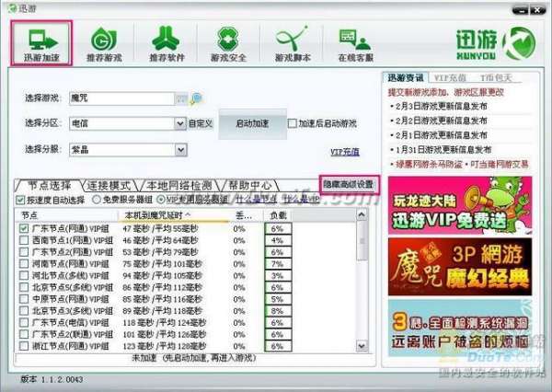Screen dimensions: 552x392
Task: Open 2月2日游戏更新信息发布 news item
Action: (442, 121)
